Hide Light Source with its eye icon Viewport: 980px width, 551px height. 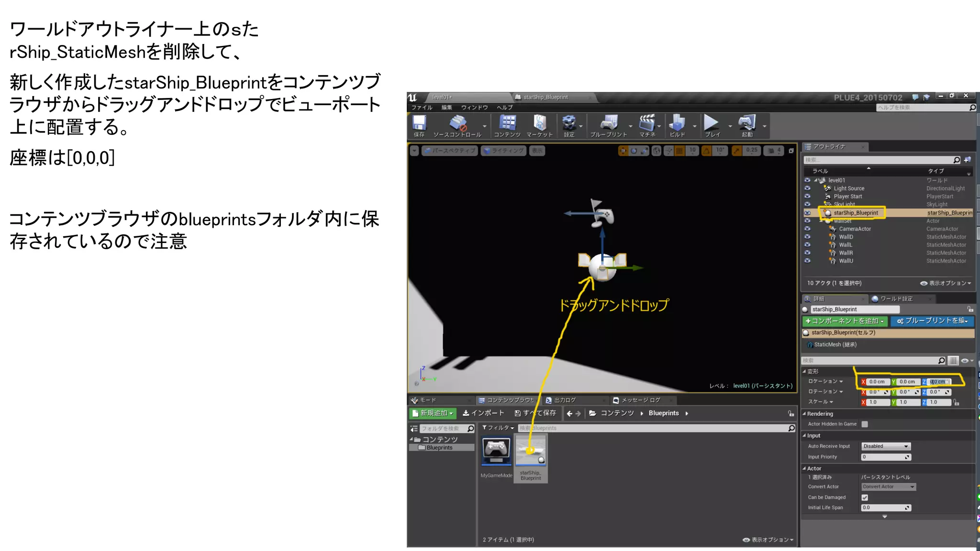pos(807,188)
